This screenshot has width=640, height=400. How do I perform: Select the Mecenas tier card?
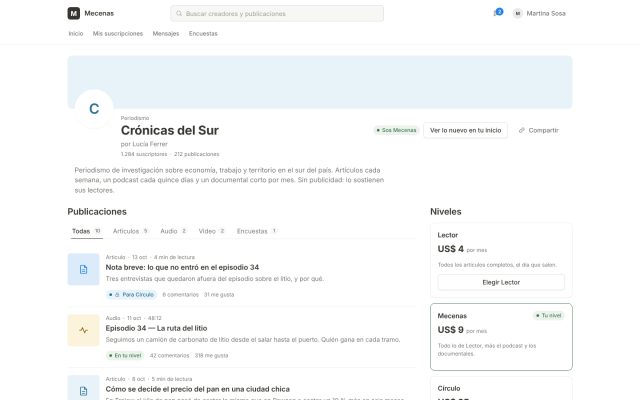(x=501, y=337)
